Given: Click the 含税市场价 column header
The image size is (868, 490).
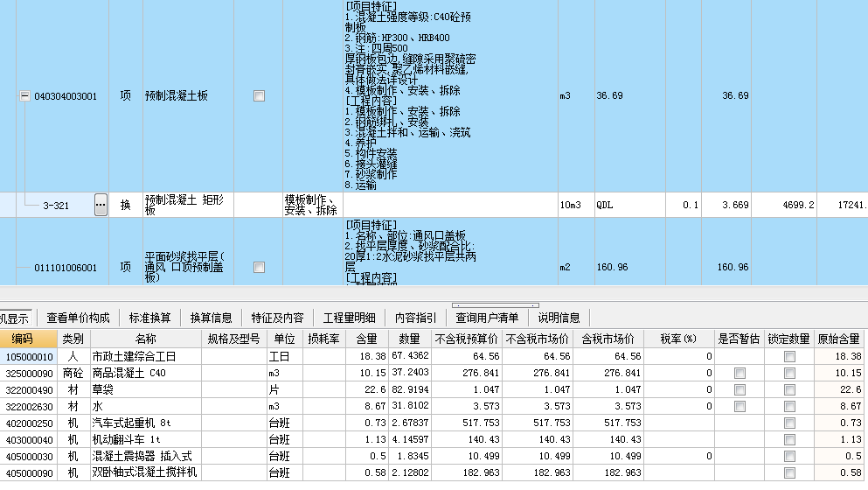Looking at the screenshot, I should (608, 339).
